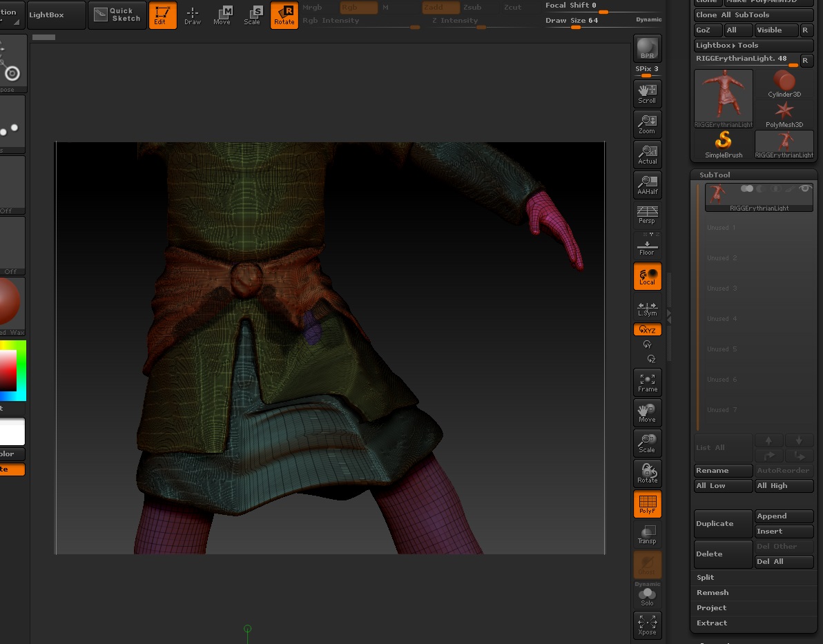The width and height of the screenshot is (823, 644).
Task: Append a new subtool
Action: [784, 516]
